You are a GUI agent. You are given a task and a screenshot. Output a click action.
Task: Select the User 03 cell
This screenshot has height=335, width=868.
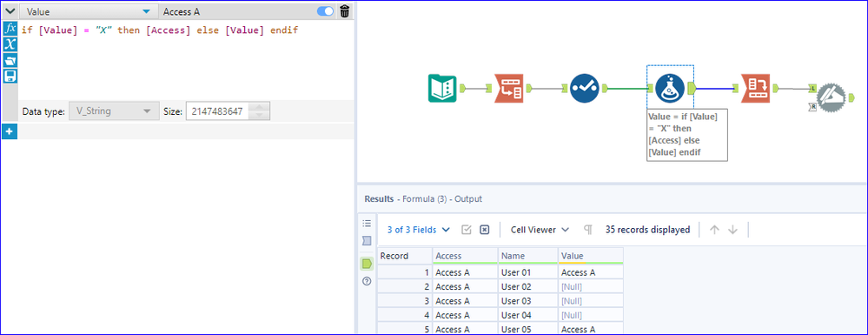coord(528,301)
